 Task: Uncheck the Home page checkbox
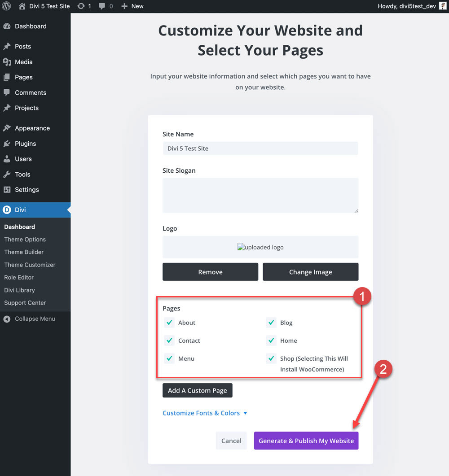coord(271,341)
